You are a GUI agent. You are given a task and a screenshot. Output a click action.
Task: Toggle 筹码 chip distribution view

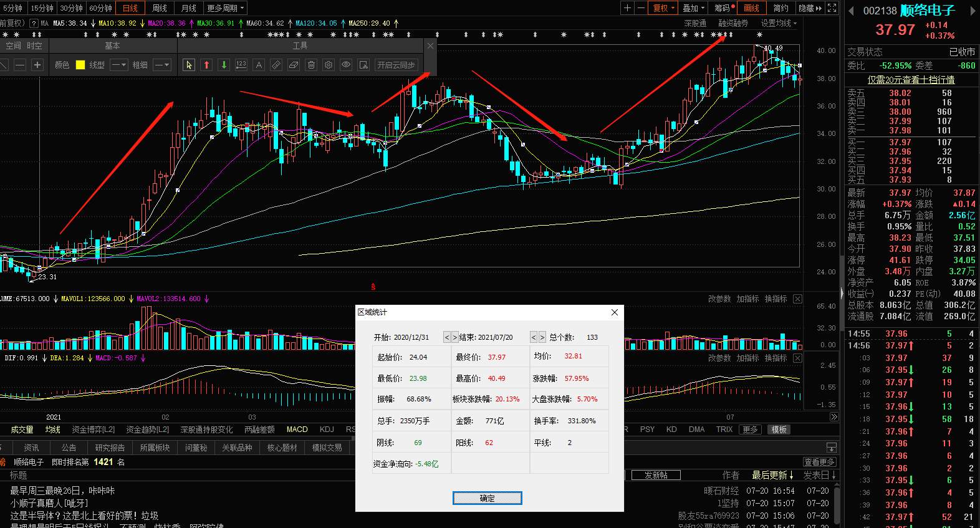point(724,8)
